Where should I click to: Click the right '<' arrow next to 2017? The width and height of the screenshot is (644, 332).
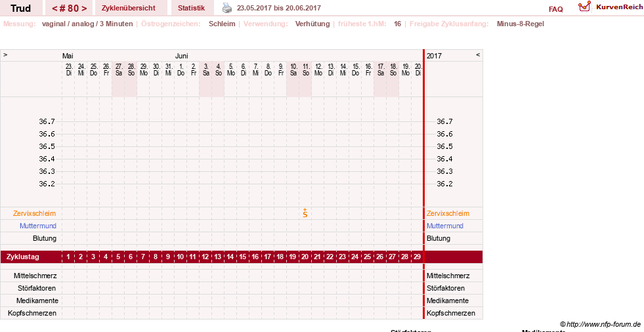click(478, 54)
